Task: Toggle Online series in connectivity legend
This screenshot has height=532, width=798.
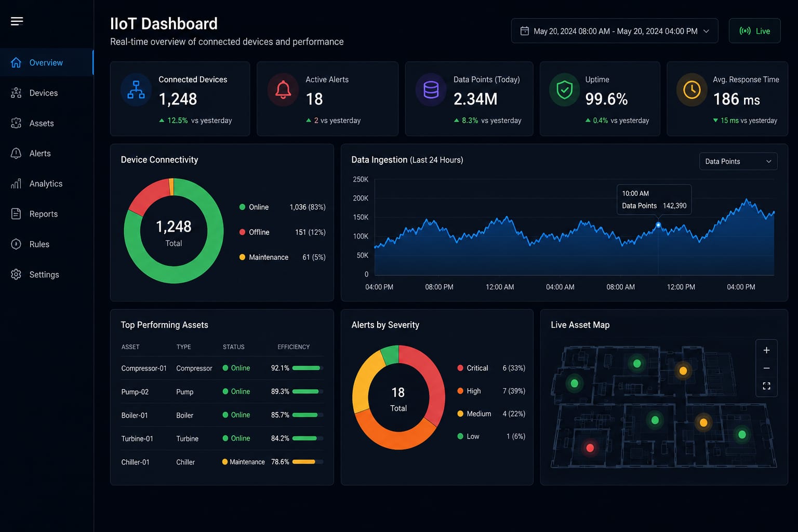Action: click(282, 207)
